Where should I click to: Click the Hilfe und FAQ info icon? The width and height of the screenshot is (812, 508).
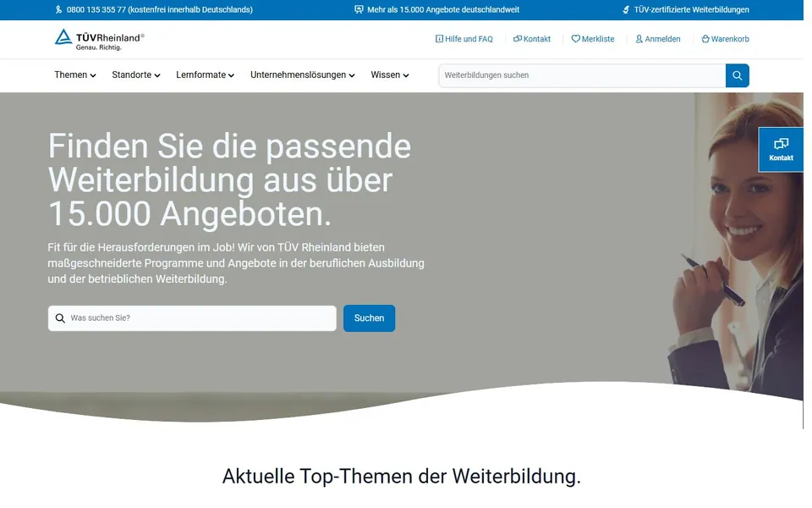click(x=439, y=39)
